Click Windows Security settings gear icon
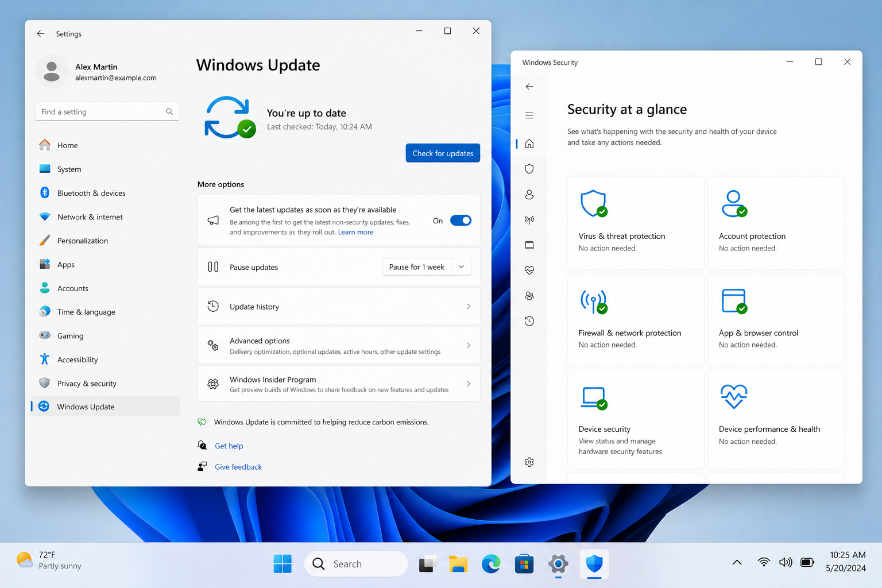882x588 pixels. tap(529, 462)
